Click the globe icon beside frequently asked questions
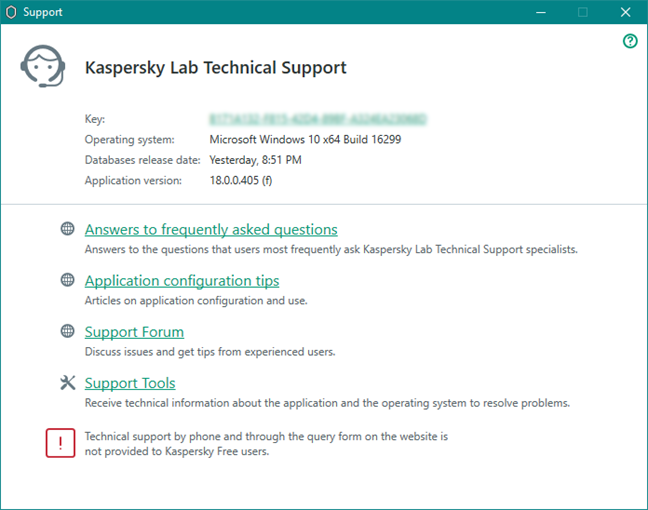Screen dimensions: 648x510 coord(68,229)
